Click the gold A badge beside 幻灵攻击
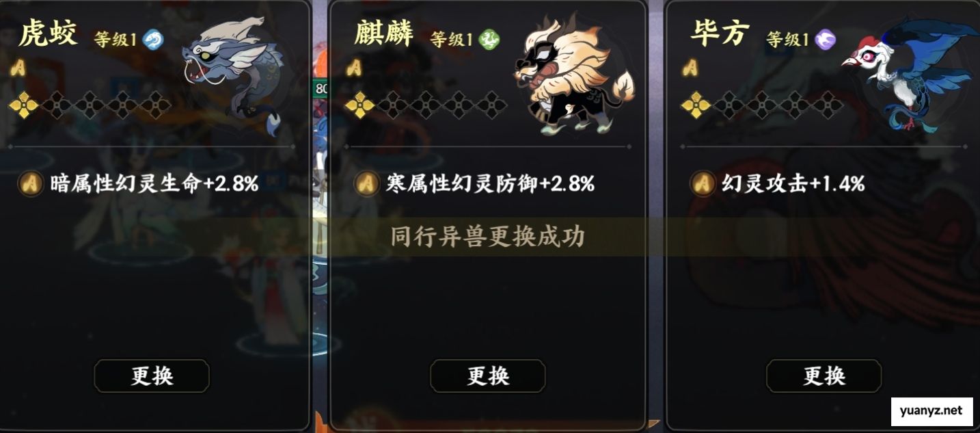The height and width of the screenshot is (433, 980). [703, 183]
